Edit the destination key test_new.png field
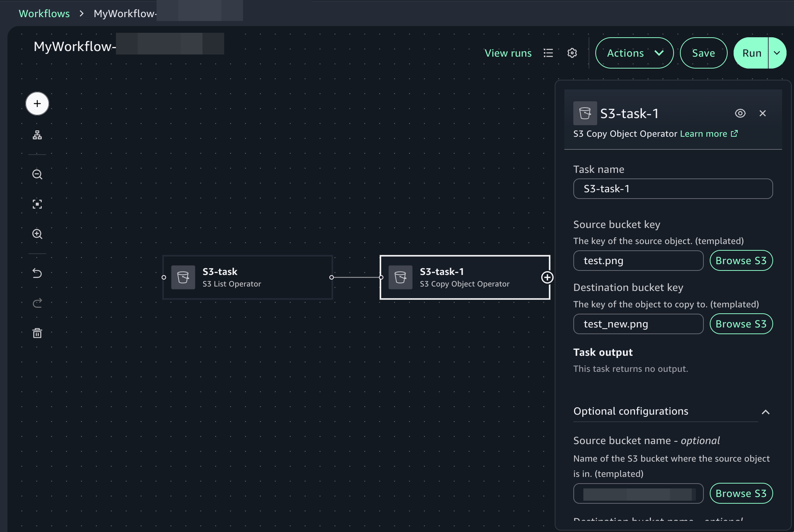794x532 pixels. click(x=638, y=324)
